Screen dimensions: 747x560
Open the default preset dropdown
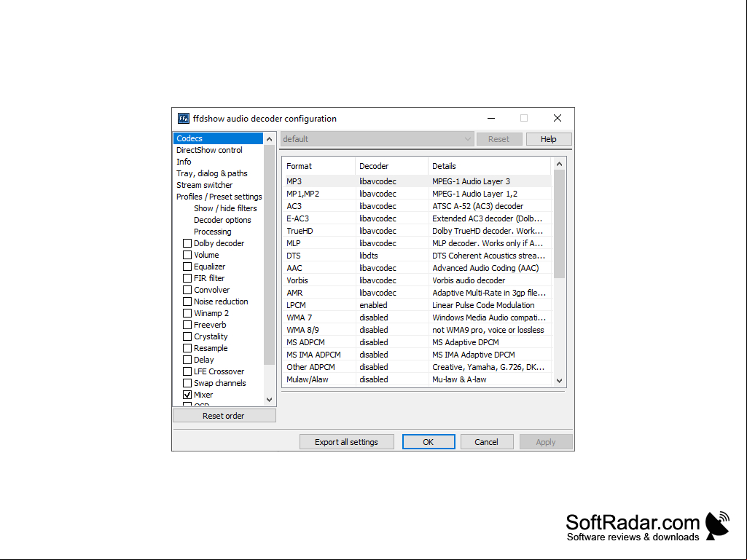[x=377, y=139]
